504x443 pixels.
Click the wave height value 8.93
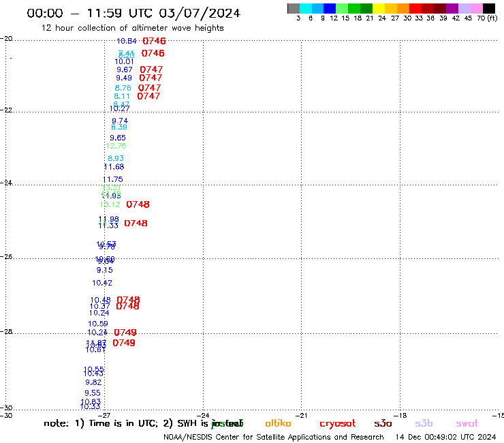[x=116, y=158]
